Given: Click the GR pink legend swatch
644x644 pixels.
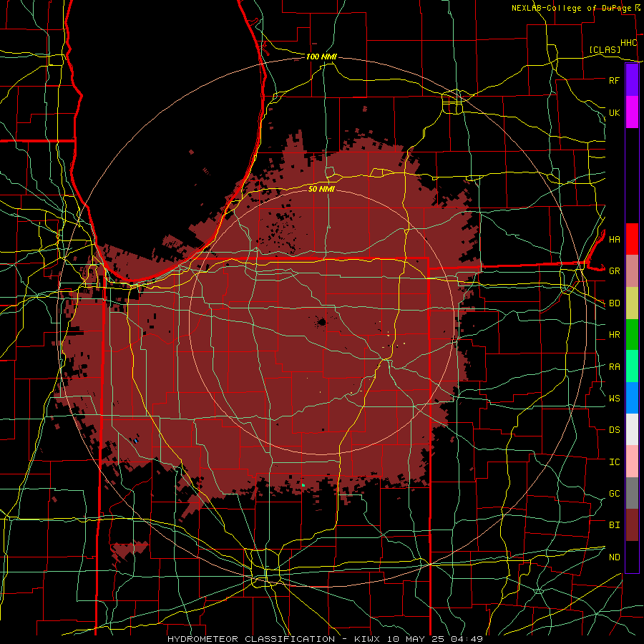Looking at the screenshot, I should (x=632, y=271).
